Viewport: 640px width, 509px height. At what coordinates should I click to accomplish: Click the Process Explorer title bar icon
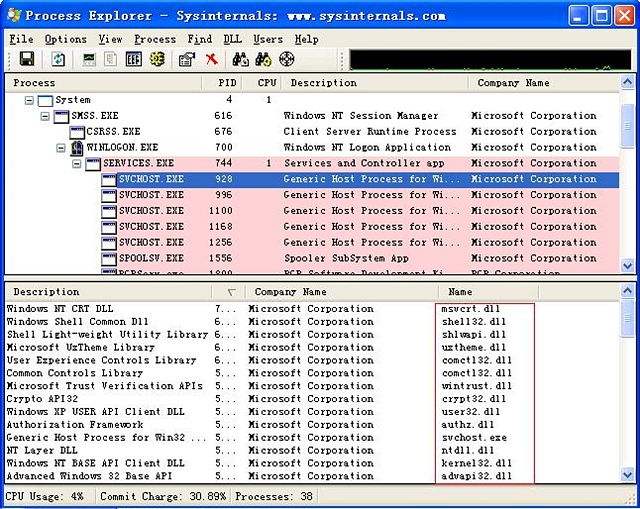point(14,15)
